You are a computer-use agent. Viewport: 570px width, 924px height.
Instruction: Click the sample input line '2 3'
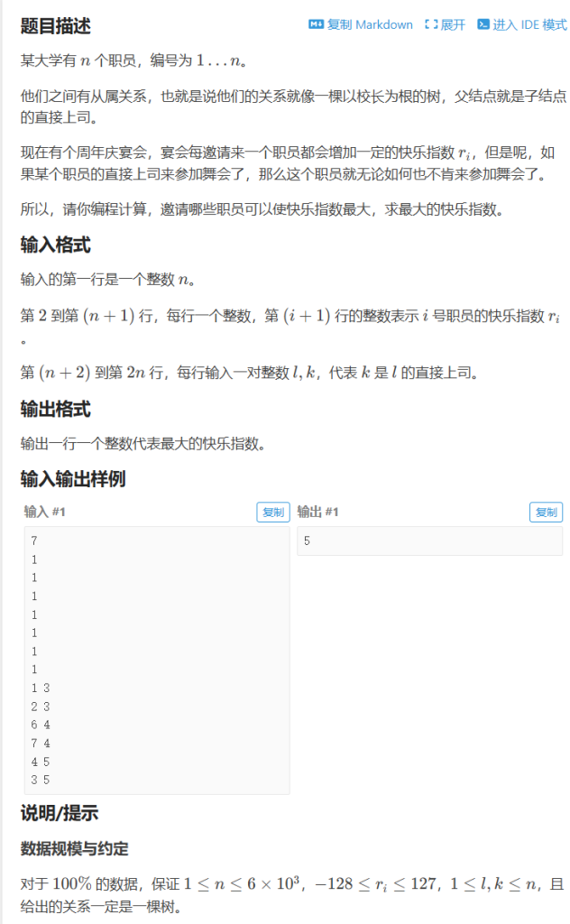[41, 706]
